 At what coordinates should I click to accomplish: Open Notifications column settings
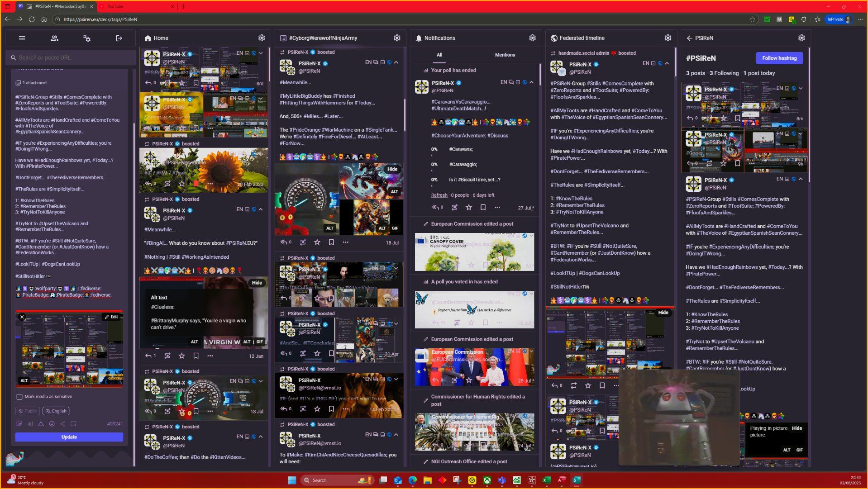[x=532, y=38]
